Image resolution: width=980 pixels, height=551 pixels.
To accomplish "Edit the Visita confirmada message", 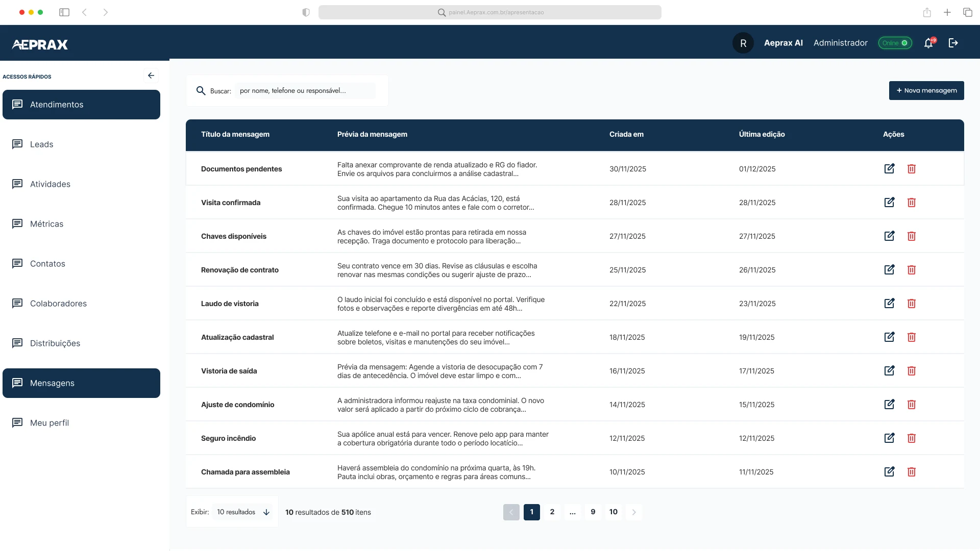I will (x=889, y=203).
